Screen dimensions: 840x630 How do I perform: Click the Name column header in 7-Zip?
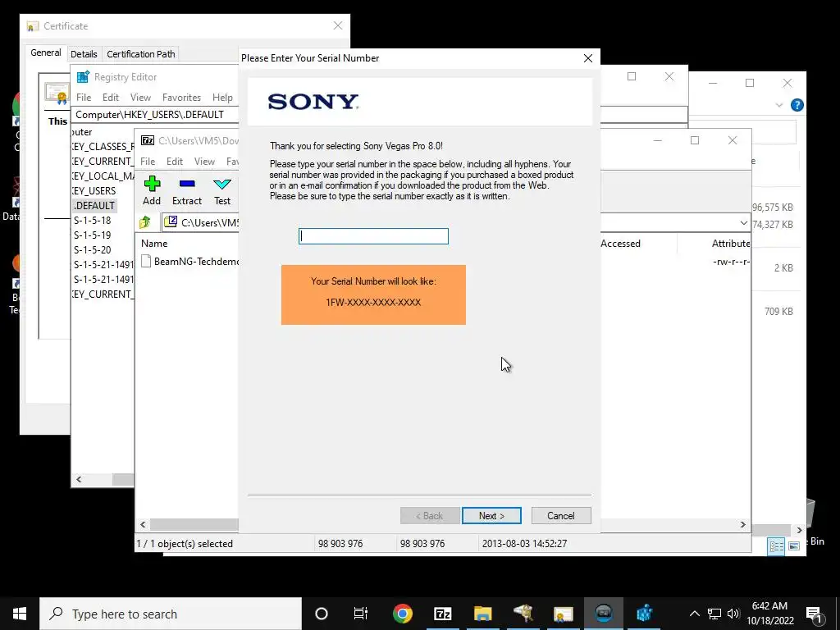point(154,243)
